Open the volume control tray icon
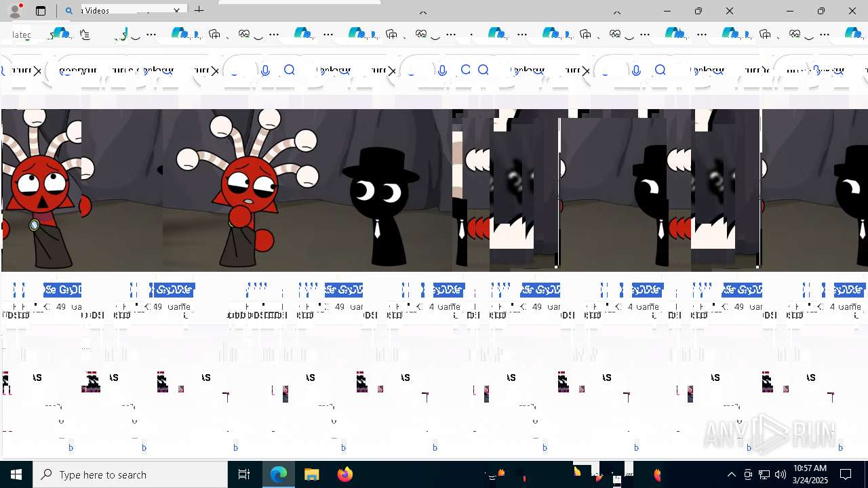Screen dimensions: 868x488 [780, 474]
